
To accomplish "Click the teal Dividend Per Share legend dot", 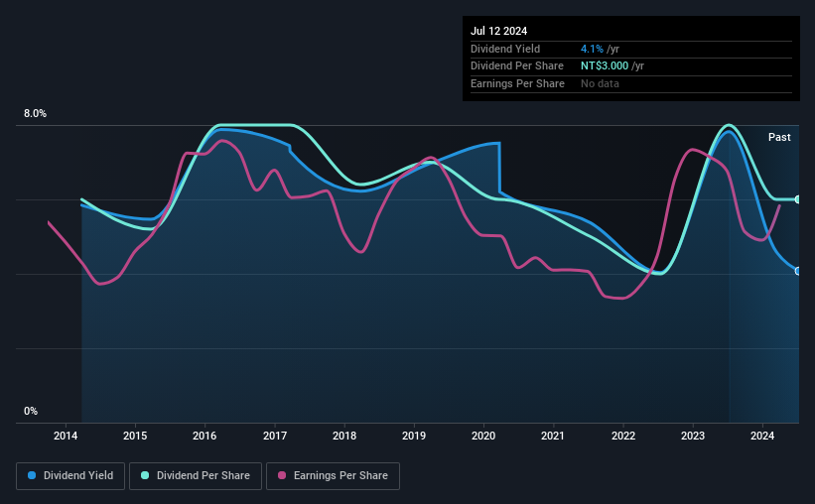I will 145,475.
